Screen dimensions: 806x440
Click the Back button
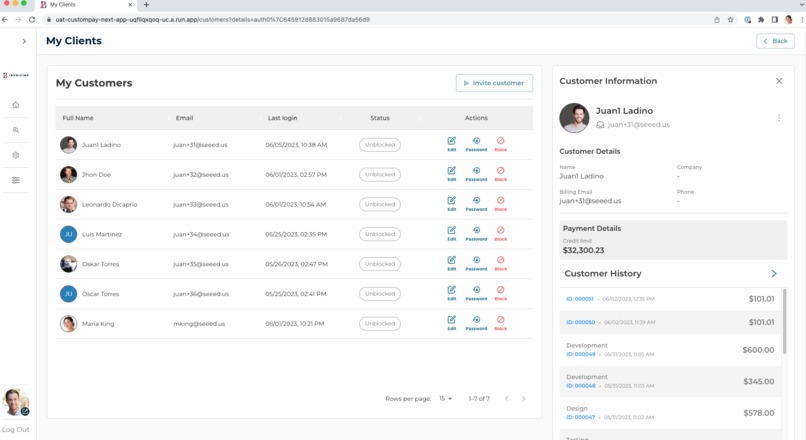(x=775, y=41)
